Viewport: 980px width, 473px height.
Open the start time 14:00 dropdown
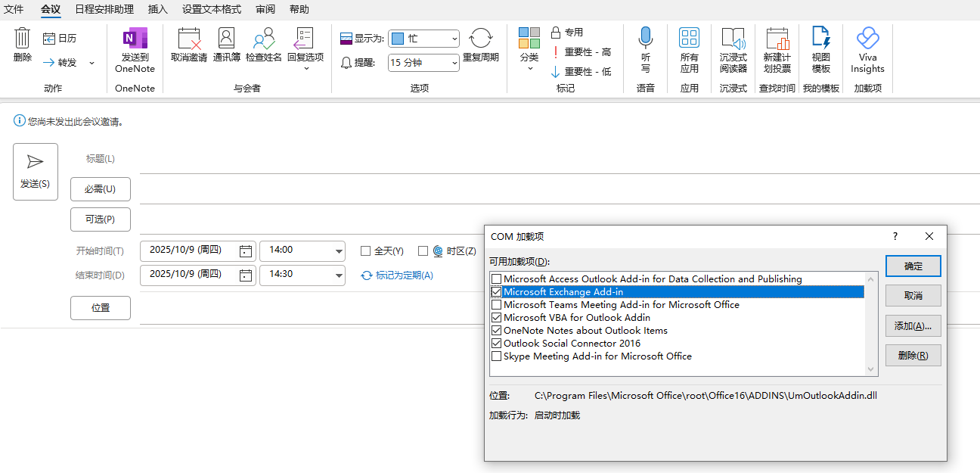point(338,251)
